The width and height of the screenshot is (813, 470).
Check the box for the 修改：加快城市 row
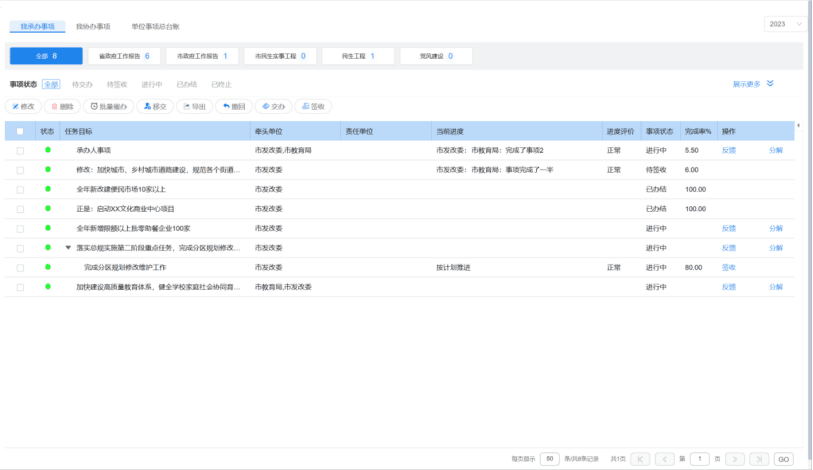click(20, 170)
